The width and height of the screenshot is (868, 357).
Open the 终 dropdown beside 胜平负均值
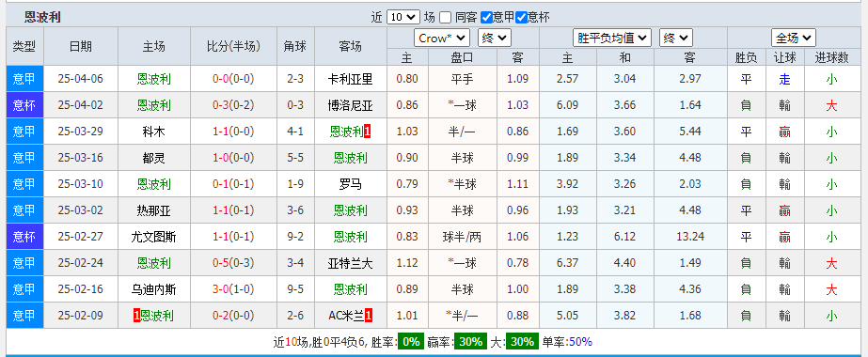pos(676,39)
